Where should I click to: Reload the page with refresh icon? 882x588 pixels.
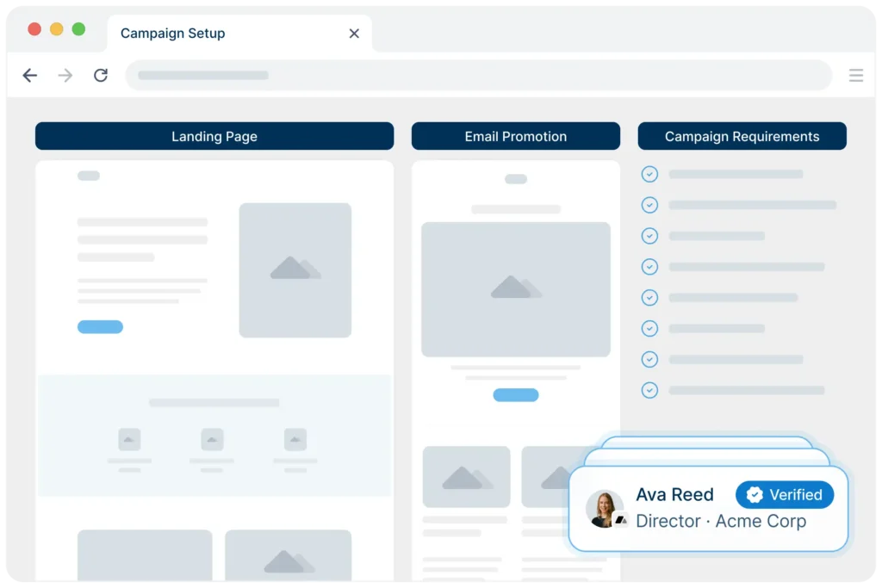[101, 76]
